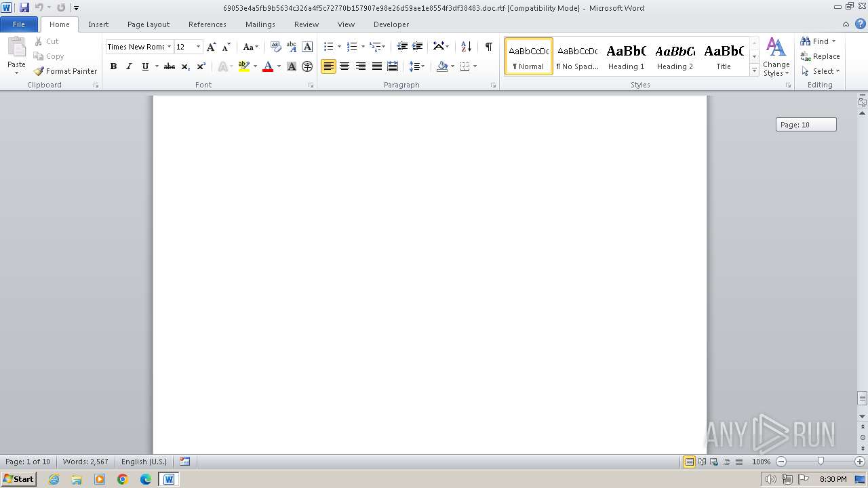Click the Replace button

tap(821, 56)
